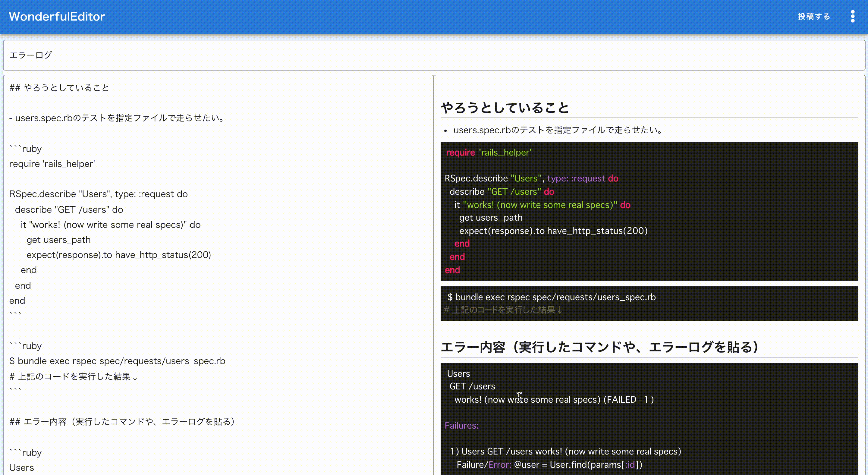Click the pink 'require' keyword in the preview code
The image size is (868, 475).
pos(460,153)
